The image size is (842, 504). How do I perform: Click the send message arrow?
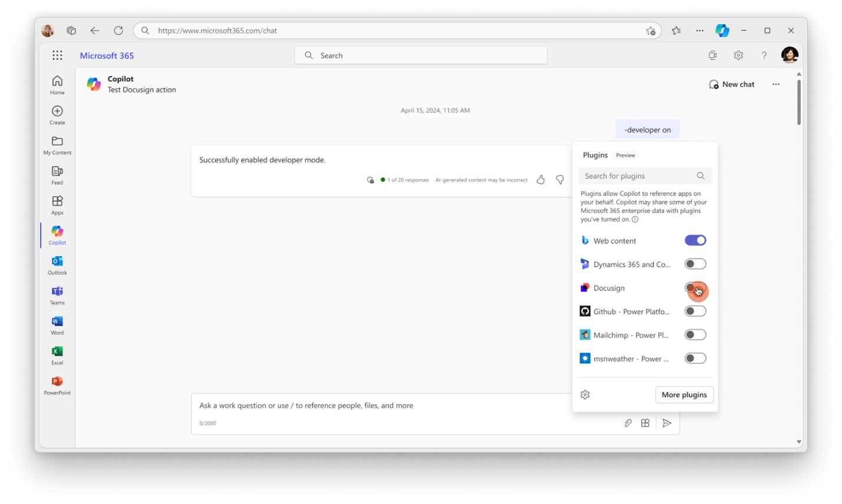667,423
